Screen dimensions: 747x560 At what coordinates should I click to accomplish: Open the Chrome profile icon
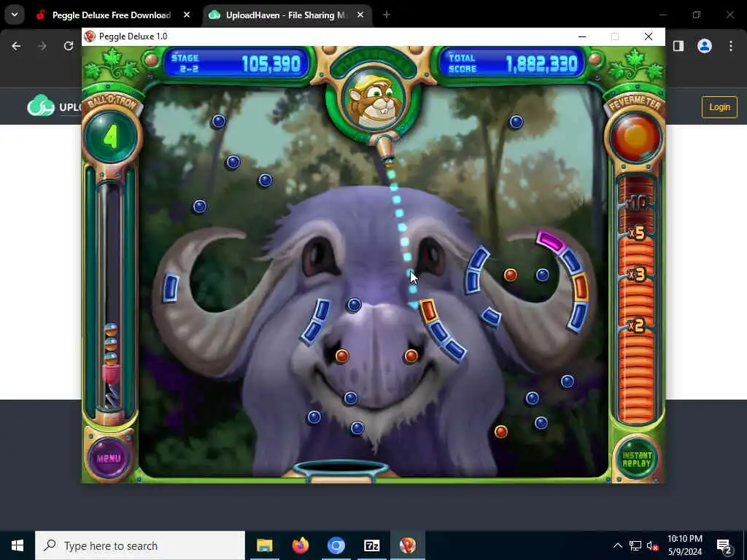click(705, 46)
